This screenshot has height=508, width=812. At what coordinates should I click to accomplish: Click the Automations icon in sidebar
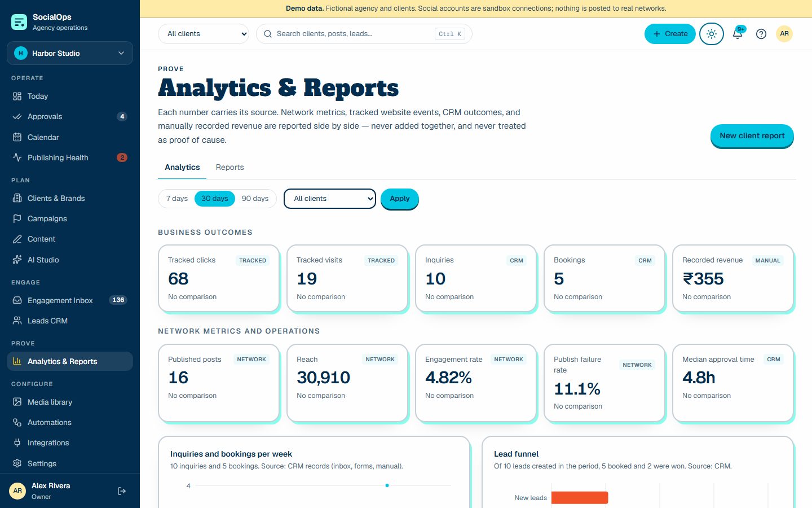tap(17, 422)
